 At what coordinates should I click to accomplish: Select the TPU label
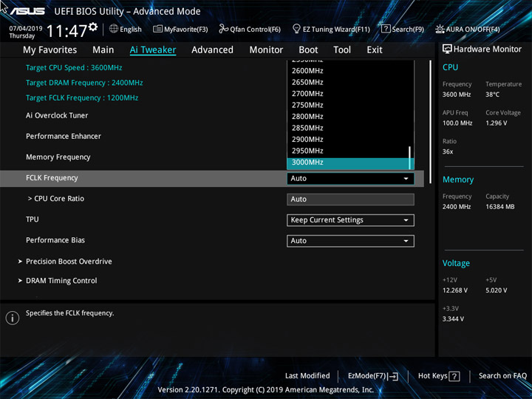pos(33,219)
